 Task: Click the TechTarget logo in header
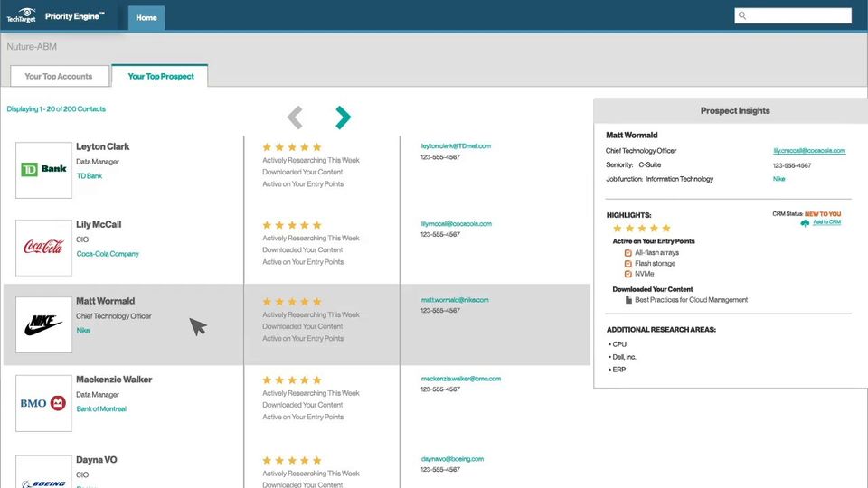pos(21,15)
